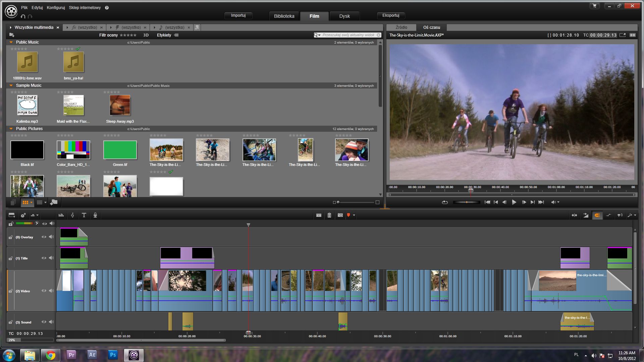Viewport: 644px width, 362px height.
Task: Click the histogram/levels icon in timeline
Action: [61, 215]
